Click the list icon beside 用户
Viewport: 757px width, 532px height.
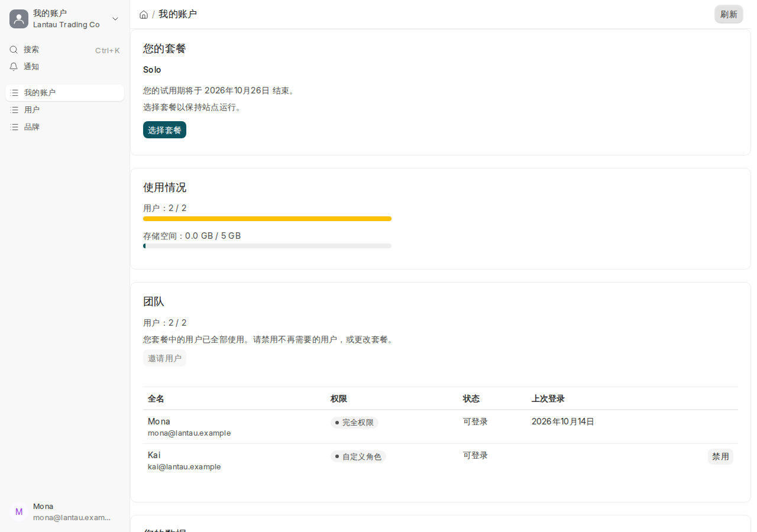14,110
